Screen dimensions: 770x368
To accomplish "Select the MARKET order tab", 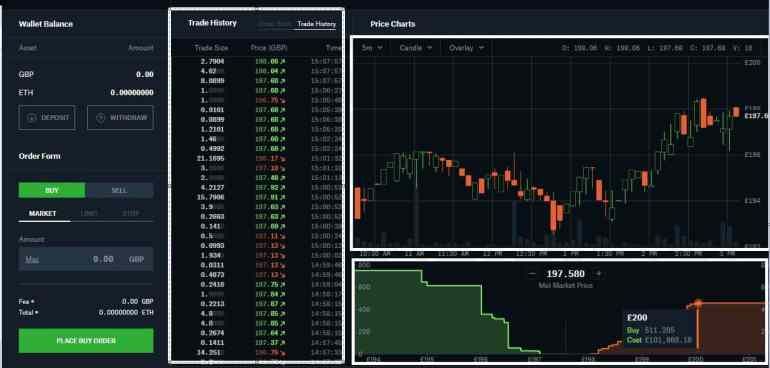I will click(43, 213).
